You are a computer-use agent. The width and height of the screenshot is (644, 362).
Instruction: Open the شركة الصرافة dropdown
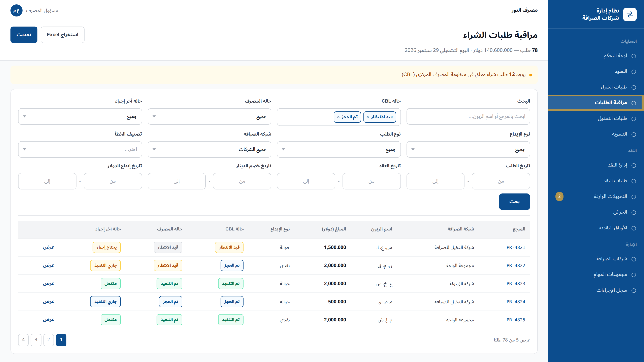209,149
